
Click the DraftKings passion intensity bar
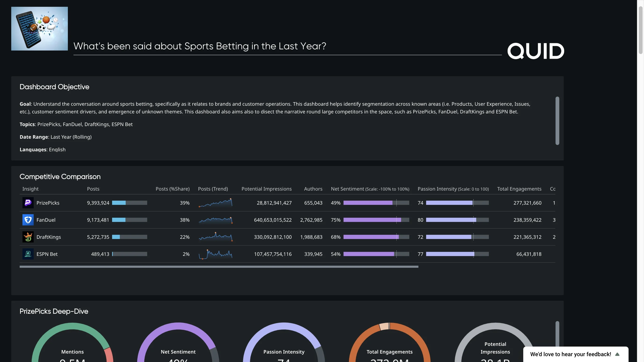pyautogui.click(x=457, y=237)
